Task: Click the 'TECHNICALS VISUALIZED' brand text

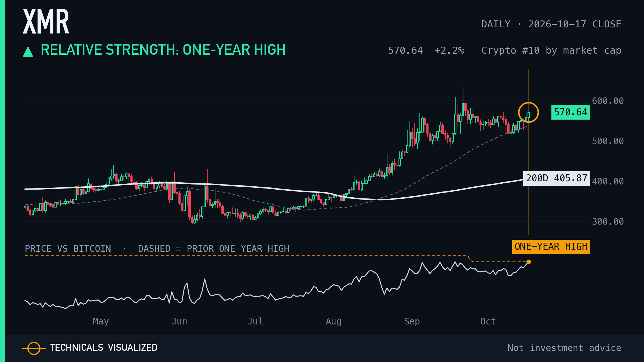Action: pyautogui.click(x=104, y=348)
